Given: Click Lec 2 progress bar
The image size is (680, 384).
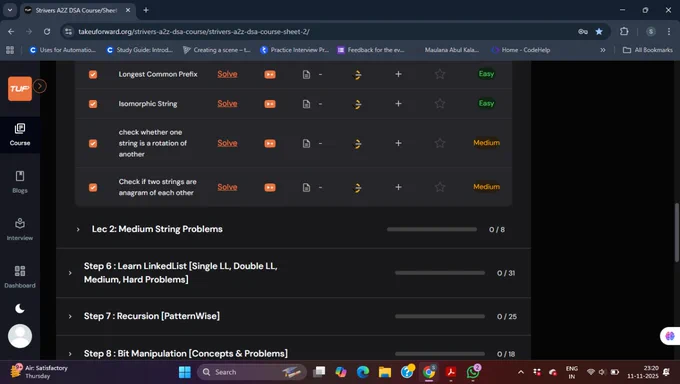Looking at the screenshot, I should (432, 229).
